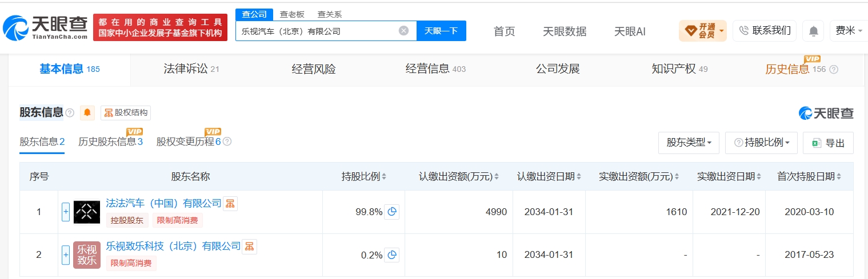Click 天眼一下 search button
This screenshot has height=279, width=868.
pos(441,31)
